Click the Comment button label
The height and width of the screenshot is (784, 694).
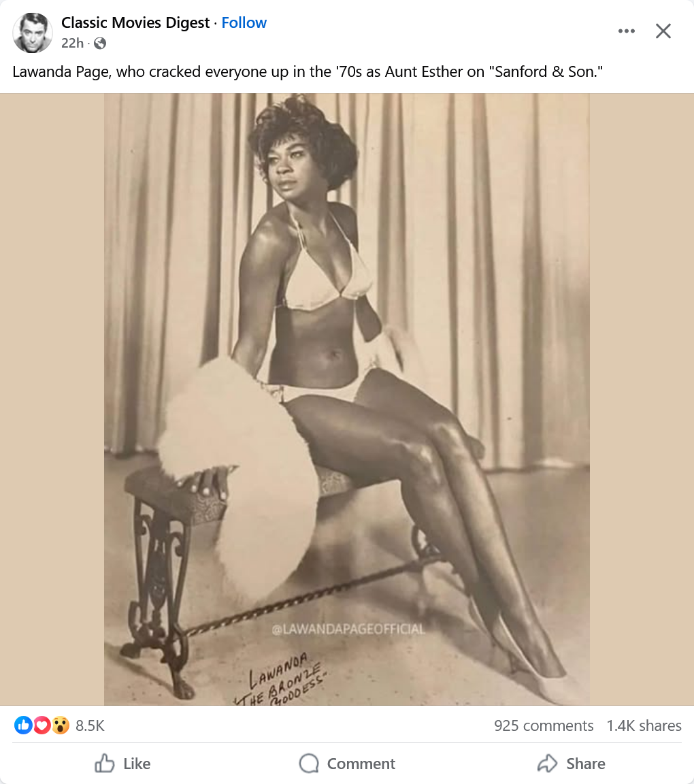pos(361,764)
